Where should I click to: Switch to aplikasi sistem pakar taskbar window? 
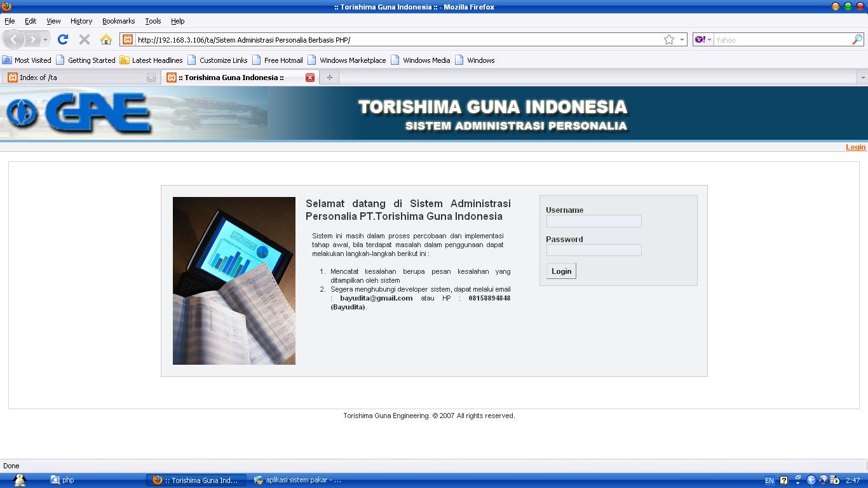297,480
